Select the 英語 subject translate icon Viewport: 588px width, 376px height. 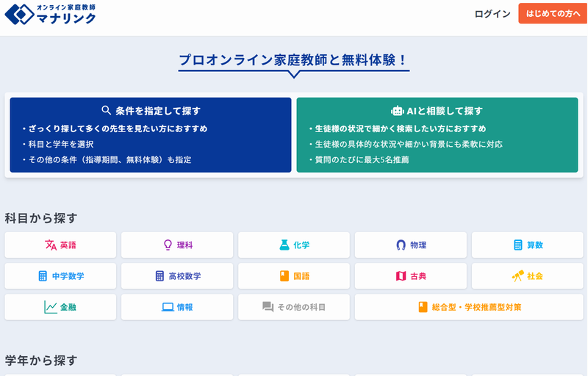[x=51, y=245]
